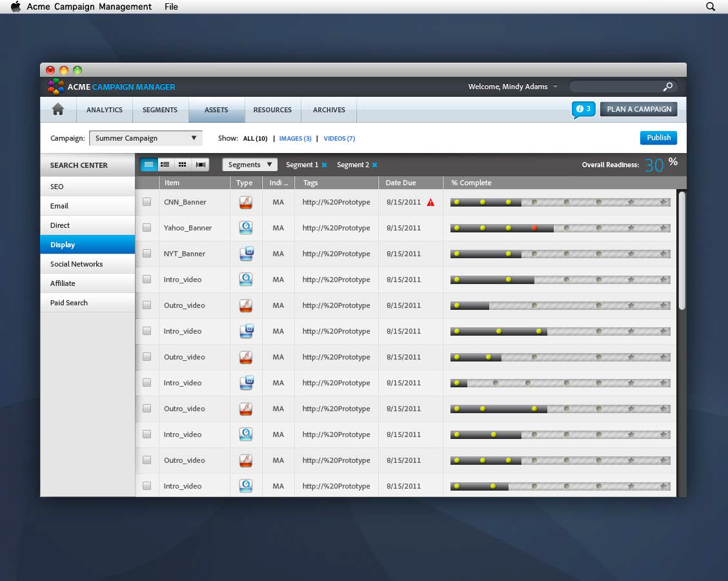Open the Resources tab
This screenshot has height=581, width=728.
point(272,110)
